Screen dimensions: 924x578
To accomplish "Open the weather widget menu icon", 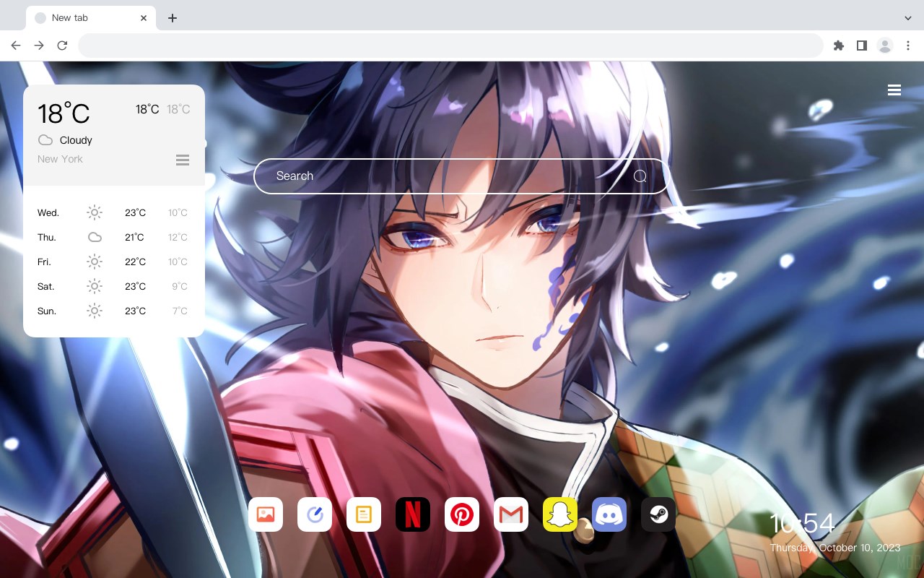I will point(183,160).
